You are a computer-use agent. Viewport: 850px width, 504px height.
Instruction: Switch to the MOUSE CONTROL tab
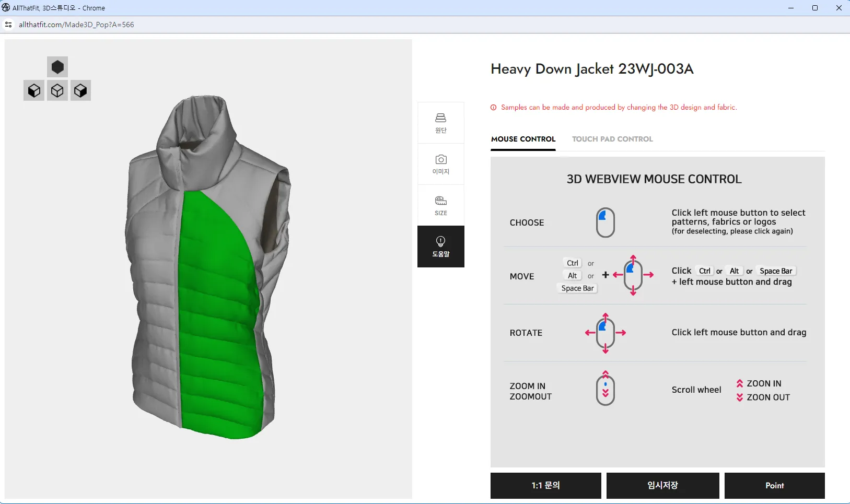pos(523,139)
